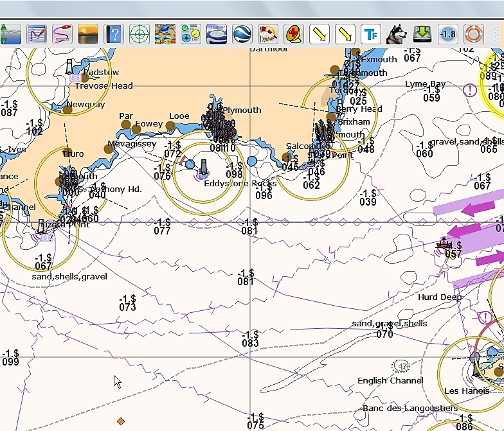Viewport: 504px width, 431px height.
Task: Click the orange lifebuoy man-overboard icon
Action: coord(473,34)
